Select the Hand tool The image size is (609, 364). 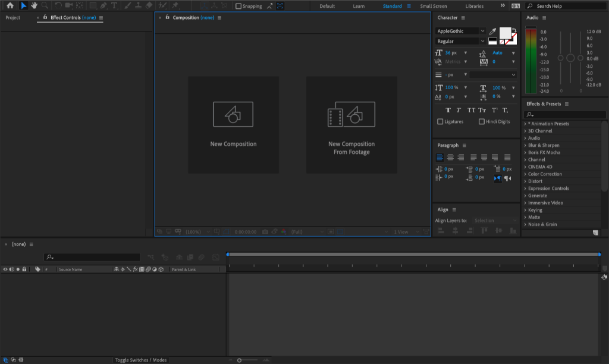[x=34, y=5]
